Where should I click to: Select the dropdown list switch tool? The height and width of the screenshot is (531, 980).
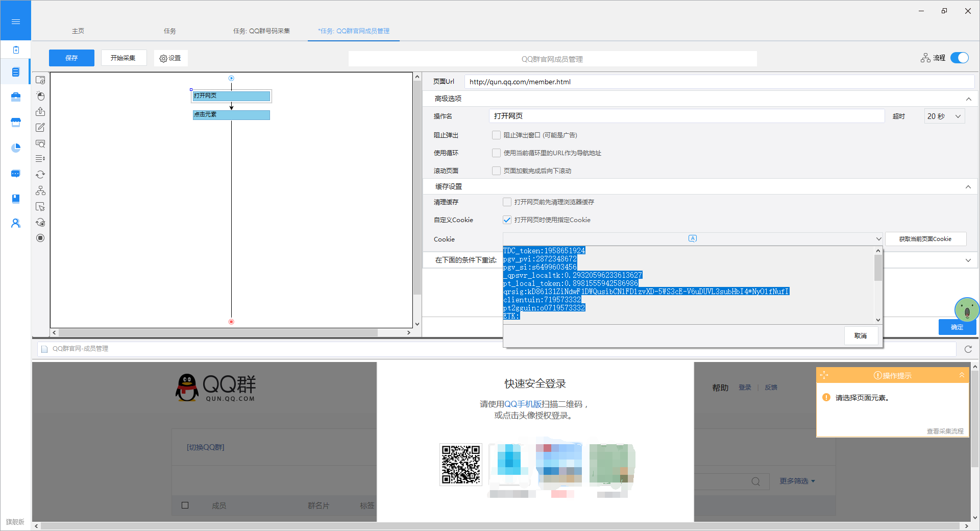(40, 159)
